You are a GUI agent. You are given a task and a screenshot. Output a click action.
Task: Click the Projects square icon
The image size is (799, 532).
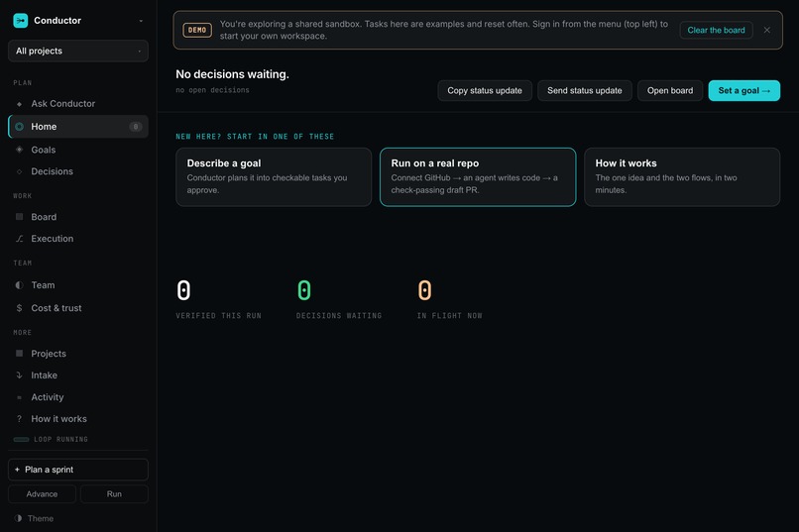tap(20, 354)
